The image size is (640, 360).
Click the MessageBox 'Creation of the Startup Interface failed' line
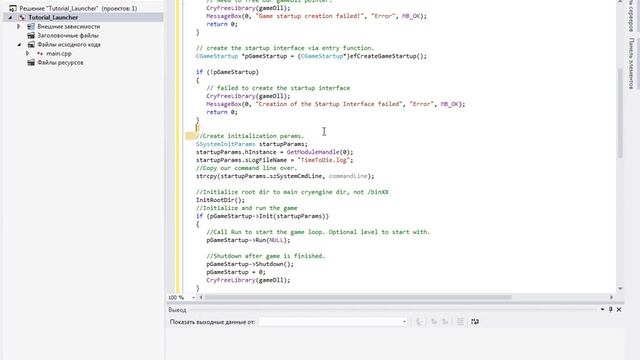[336, 104]
